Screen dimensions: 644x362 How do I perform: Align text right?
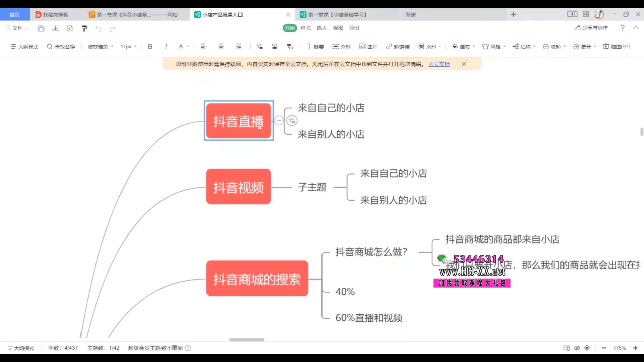tap(238, 46)
